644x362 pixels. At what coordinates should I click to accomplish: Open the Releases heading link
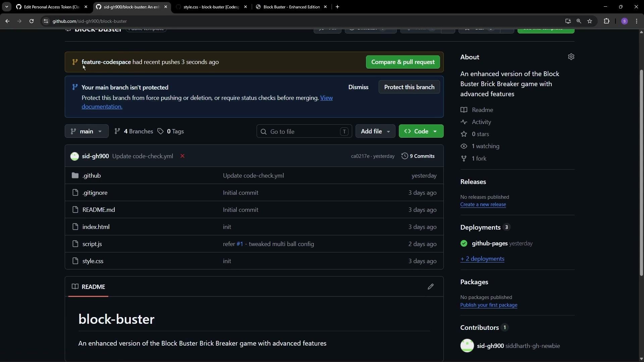click(473, 182)
